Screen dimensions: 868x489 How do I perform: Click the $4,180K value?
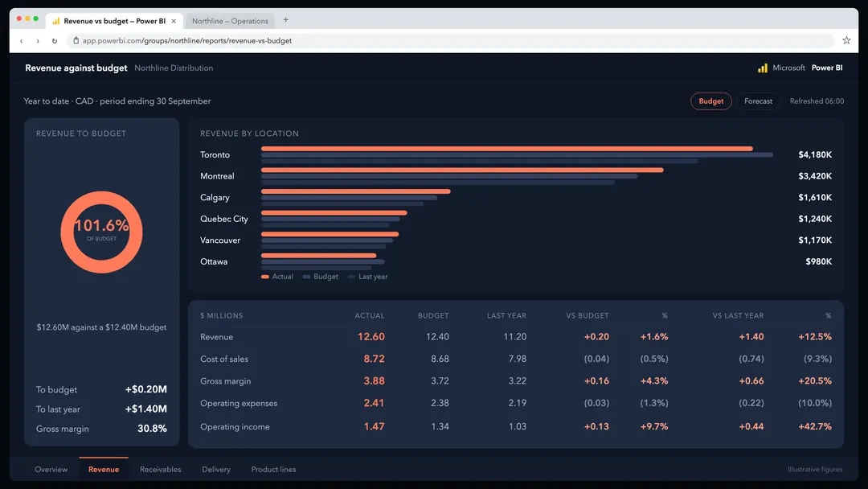coord(815,155)
